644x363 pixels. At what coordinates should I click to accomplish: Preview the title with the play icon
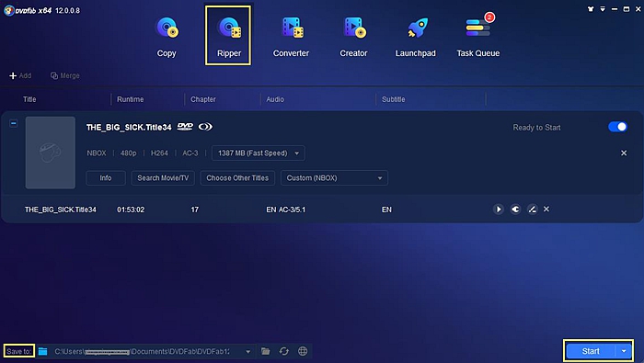499,210
